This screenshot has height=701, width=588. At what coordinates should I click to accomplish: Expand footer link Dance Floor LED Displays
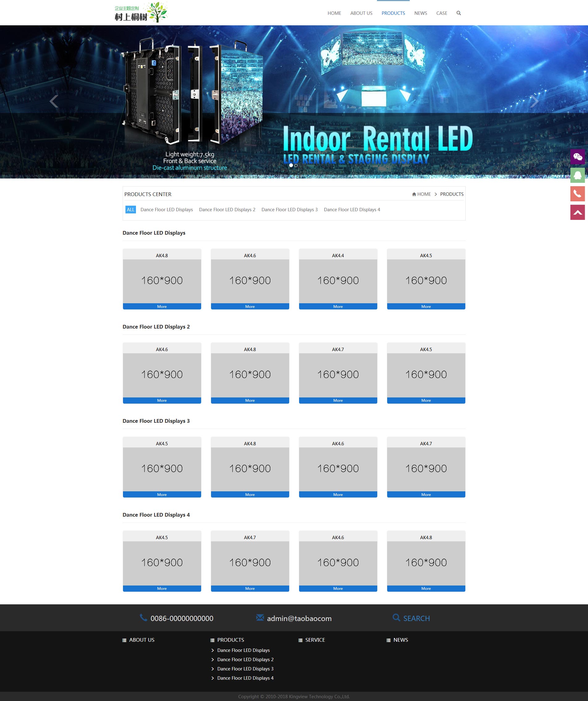coord(243,650)
